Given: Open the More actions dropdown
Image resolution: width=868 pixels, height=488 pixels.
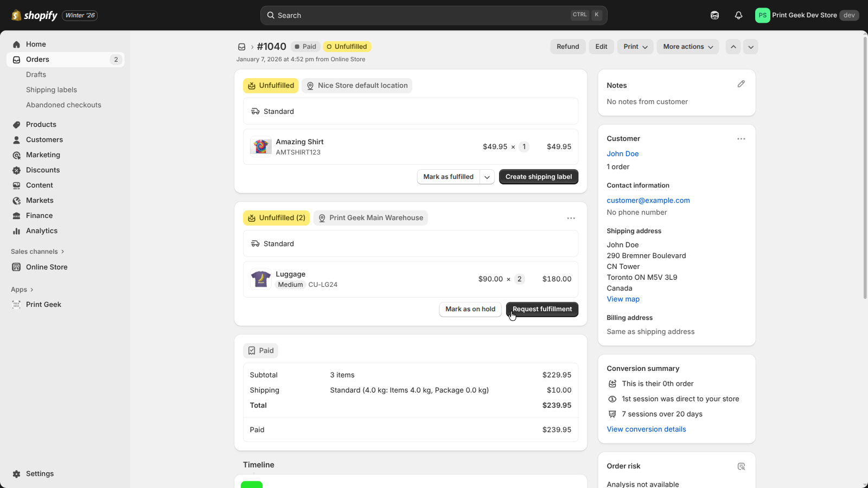Looking at the screenshot, I should [x=687, y=47].
